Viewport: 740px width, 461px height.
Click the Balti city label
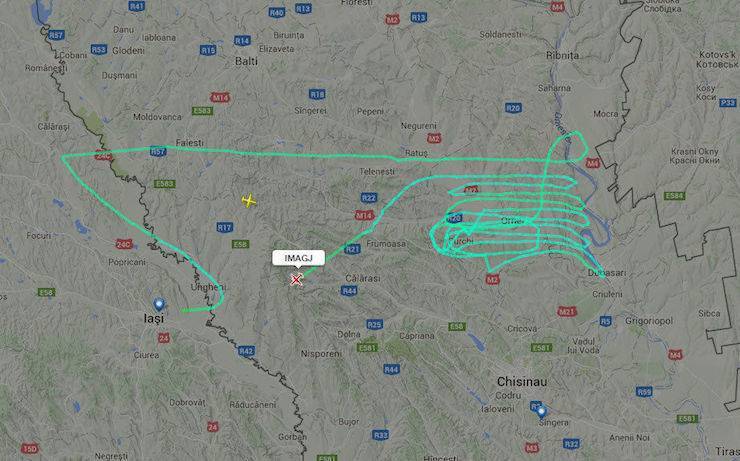(247, 61)
